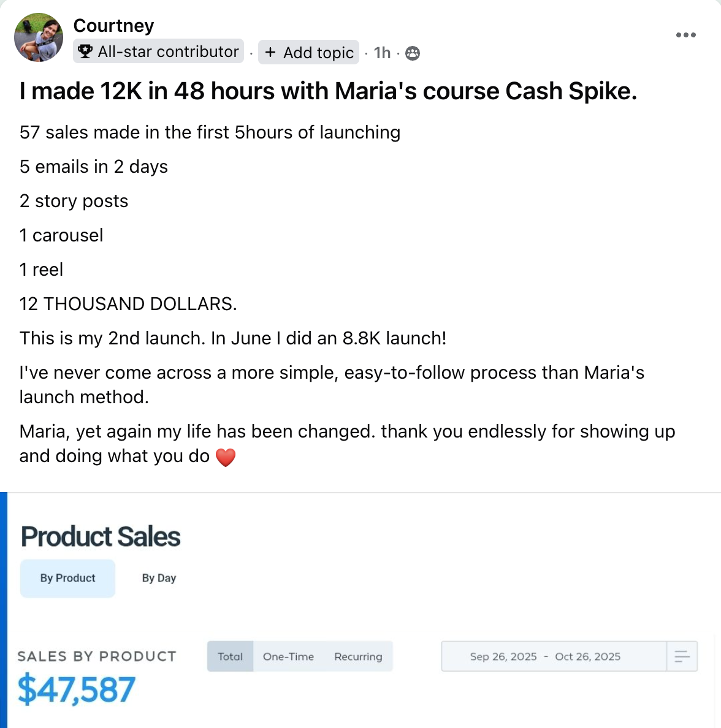The image size is (721, 728).
Task: Switch to the By Day tab
Action: click(159, 578)
